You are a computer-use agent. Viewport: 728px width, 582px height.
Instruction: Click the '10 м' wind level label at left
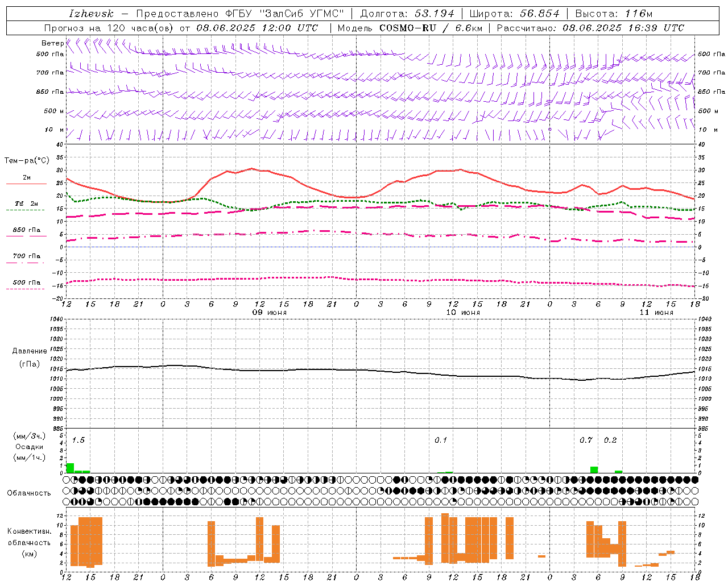coord(55,130)
